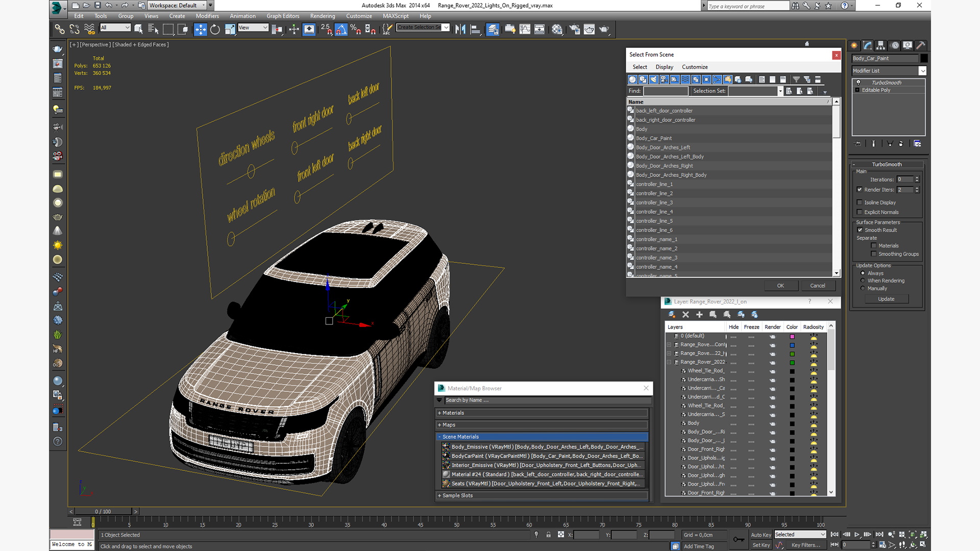Click OK in Select From Scene dialog
The width and height of the screenshot is (980, 551).
(x=780, y=286)
